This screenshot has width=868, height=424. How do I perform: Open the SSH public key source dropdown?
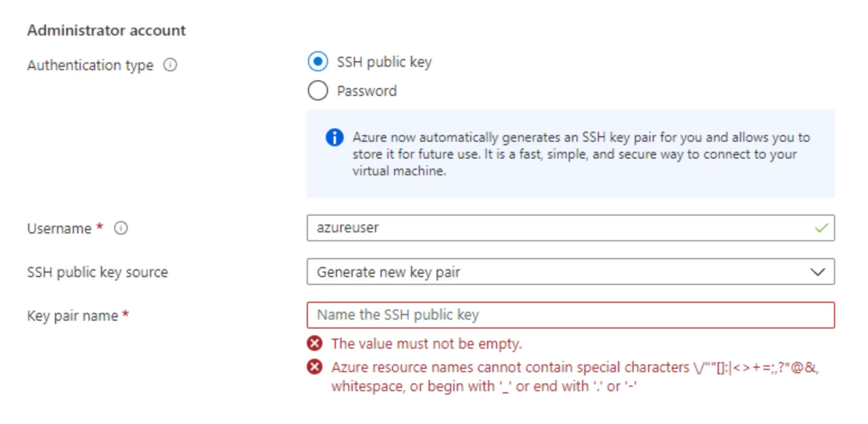click(569, 272)
